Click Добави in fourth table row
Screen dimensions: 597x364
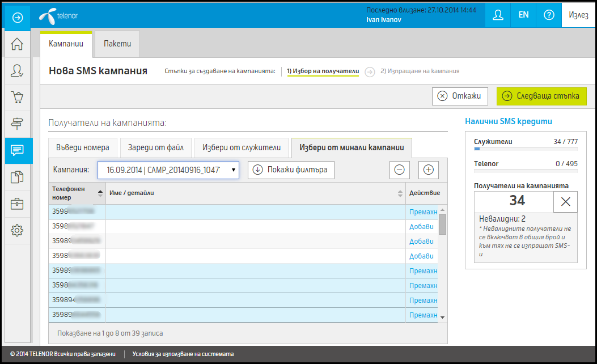pos(421,256)
